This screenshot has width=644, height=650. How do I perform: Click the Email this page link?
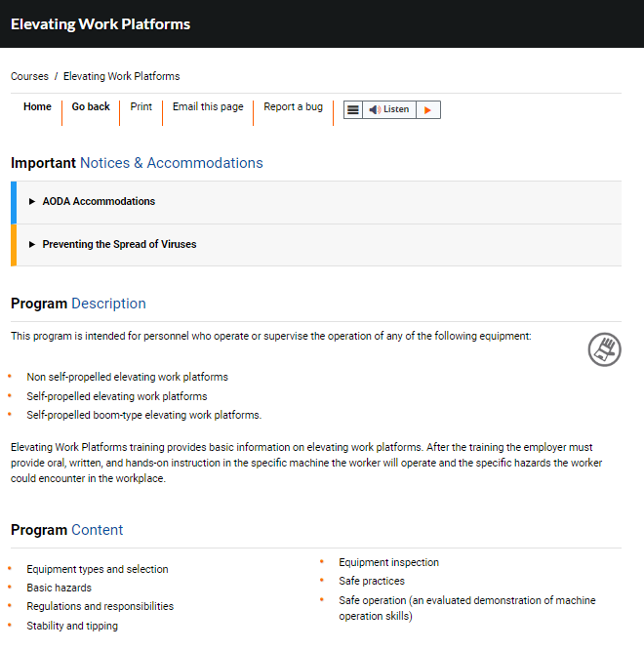coord(208,107)
